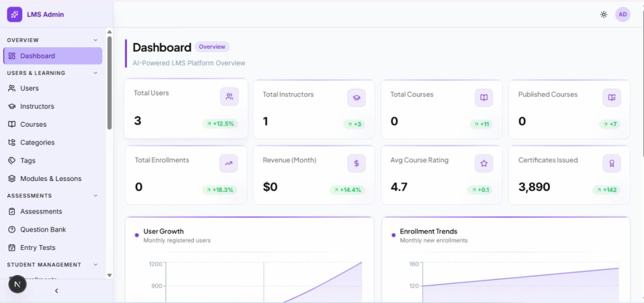Click the Courses book icon in sidebar
Viewport: 644px width, 303px height.
pos(12,124)
